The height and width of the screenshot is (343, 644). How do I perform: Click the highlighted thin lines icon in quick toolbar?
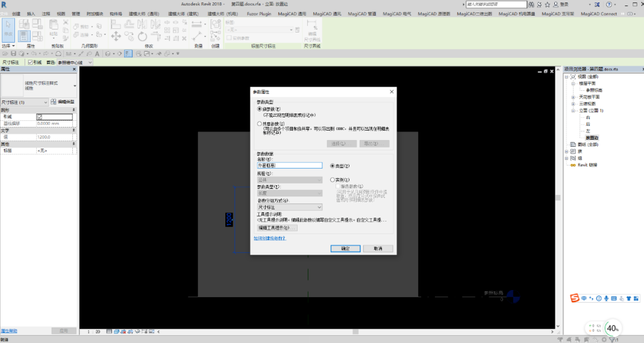[x=128, y=54]
